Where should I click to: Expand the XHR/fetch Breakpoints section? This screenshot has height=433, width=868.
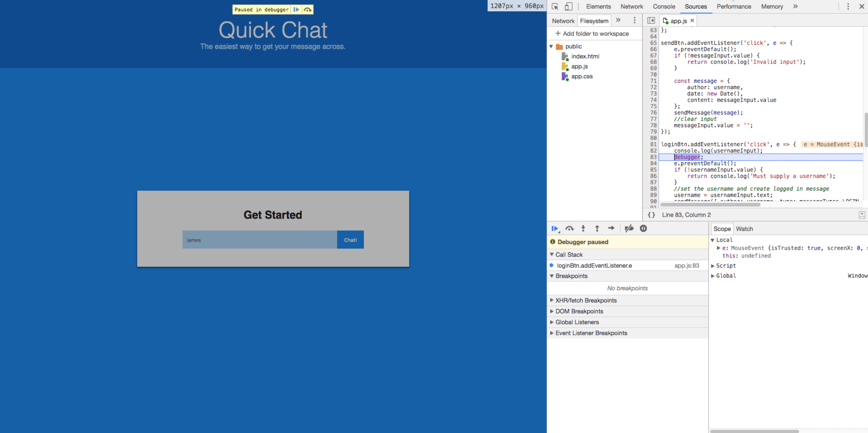click(552, 300)
